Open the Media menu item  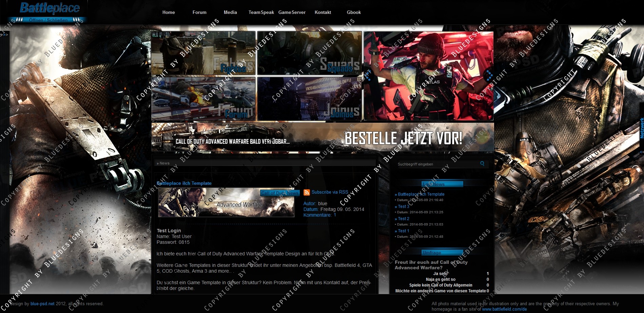pyautogui.click(x=230, y=12)
